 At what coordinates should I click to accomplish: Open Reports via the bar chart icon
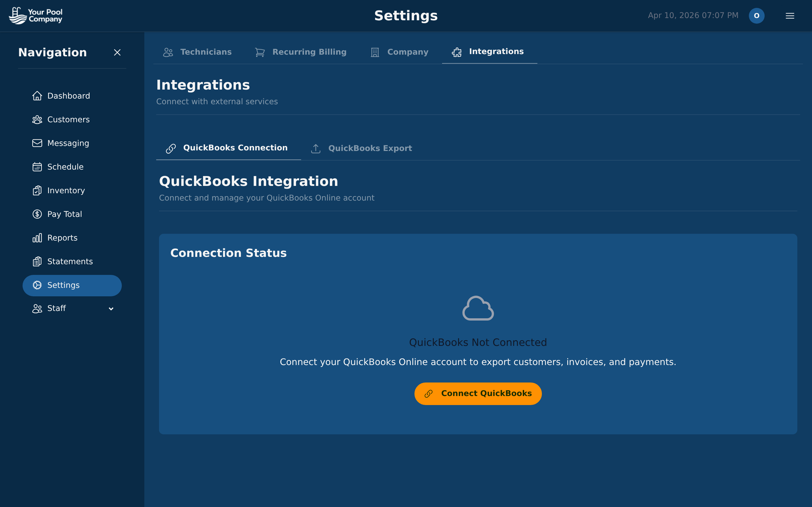[x=37, y=238]
